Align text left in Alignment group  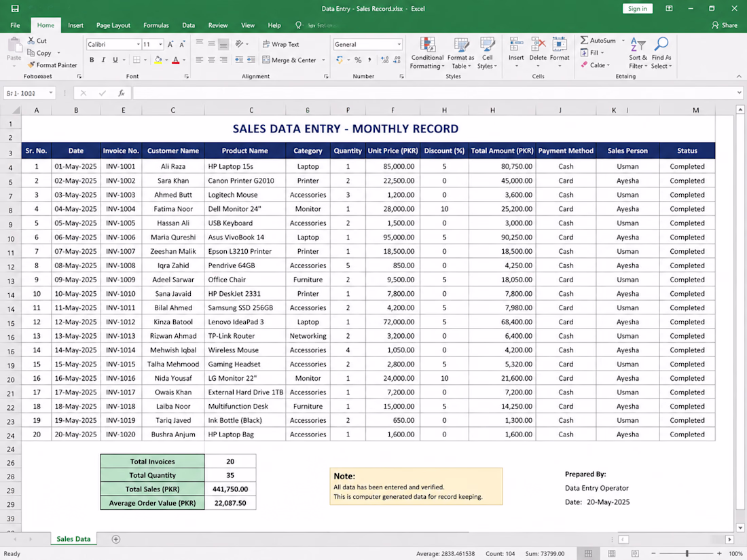tap(200, 60)
